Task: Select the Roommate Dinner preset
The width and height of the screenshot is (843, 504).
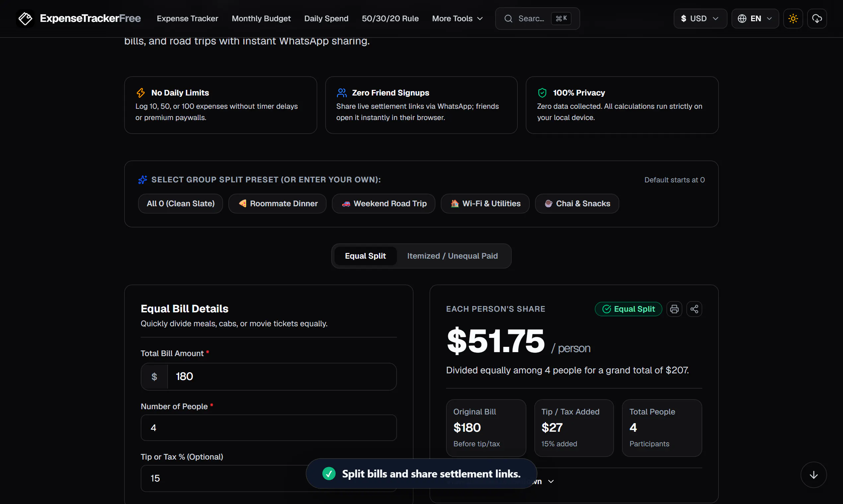Action: point(277,204)
